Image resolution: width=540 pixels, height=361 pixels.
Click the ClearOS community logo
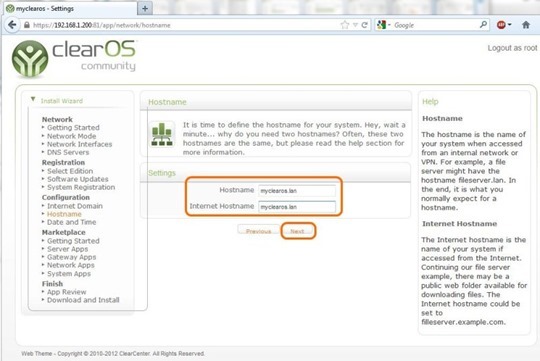coord(74,58)
